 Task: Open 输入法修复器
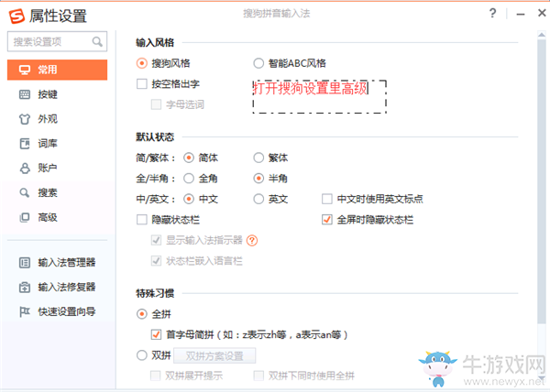click(x=57, y=287)
